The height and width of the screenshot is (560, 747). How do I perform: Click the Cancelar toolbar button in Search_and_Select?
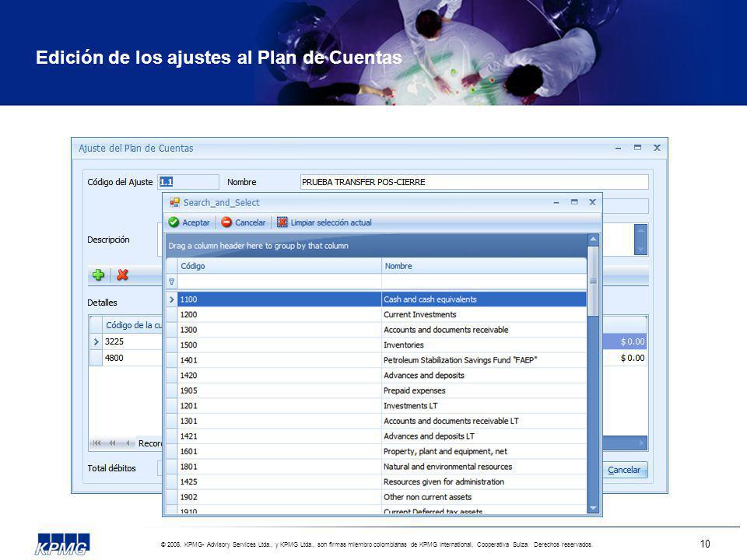point(244,222)
